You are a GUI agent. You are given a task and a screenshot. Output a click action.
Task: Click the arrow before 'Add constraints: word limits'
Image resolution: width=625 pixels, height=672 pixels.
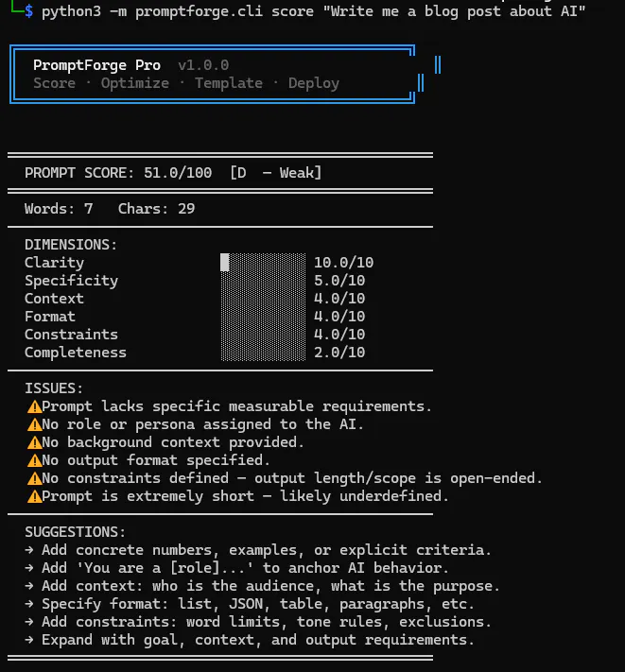pyautogui.click(x=28, y=622)
